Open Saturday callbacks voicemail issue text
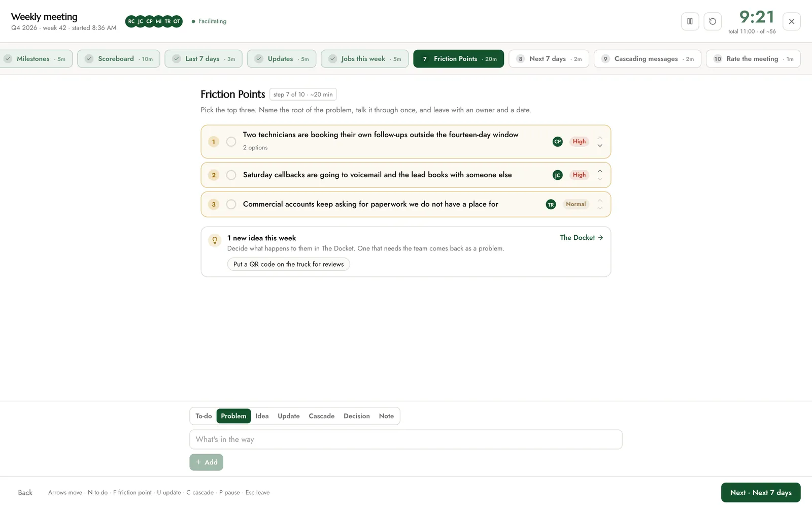Viewport: 812px width, 508px height. [x=377, y=175]
